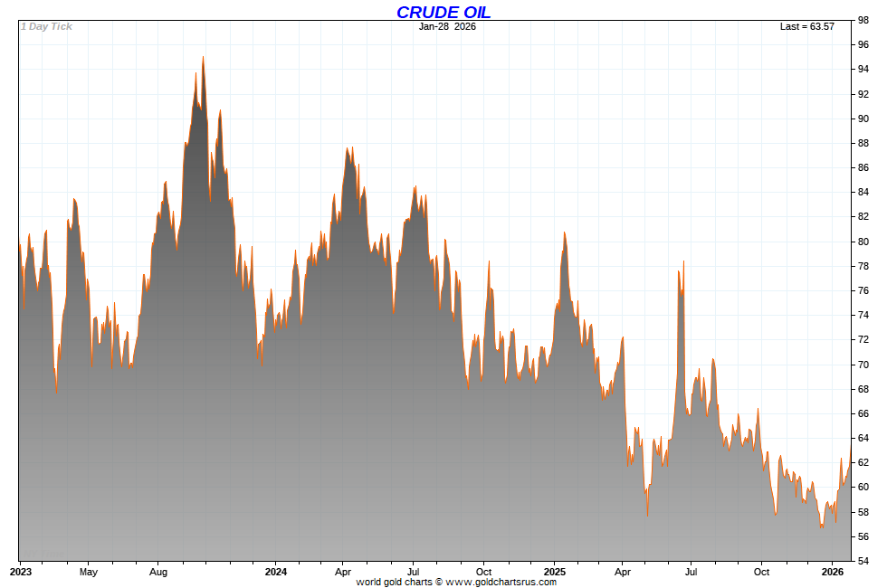Click the 80 price axis label
887x588 pixels.
[x=863, y=242]
